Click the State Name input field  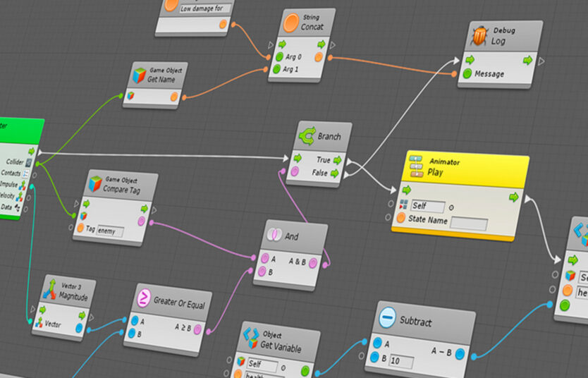469,223
